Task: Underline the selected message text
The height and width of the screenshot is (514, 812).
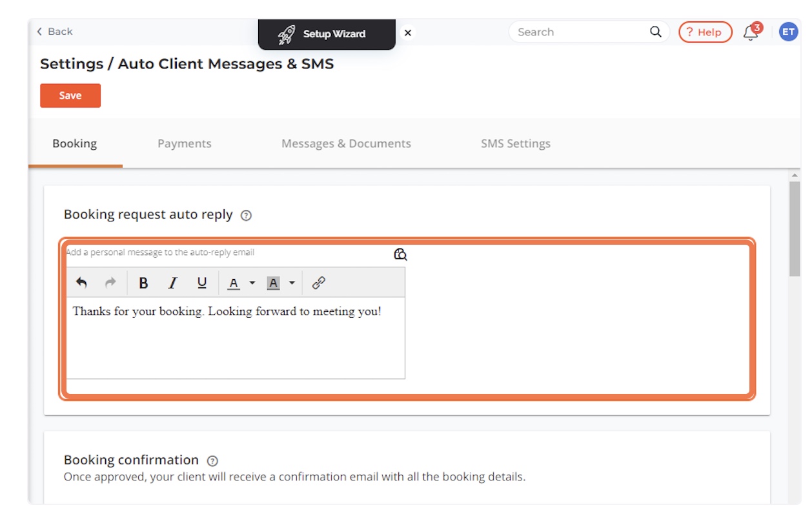Action: (201, 282)
